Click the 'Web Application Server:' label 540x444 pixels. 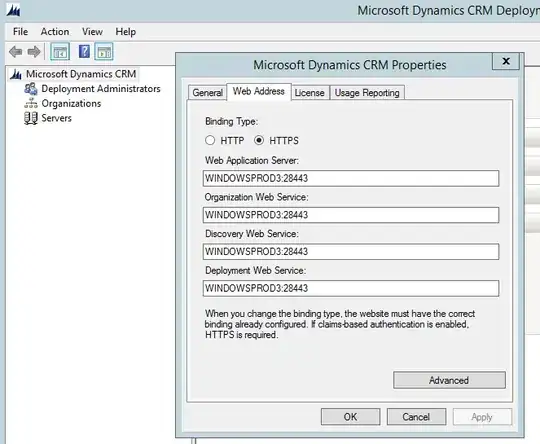point(252,161)
